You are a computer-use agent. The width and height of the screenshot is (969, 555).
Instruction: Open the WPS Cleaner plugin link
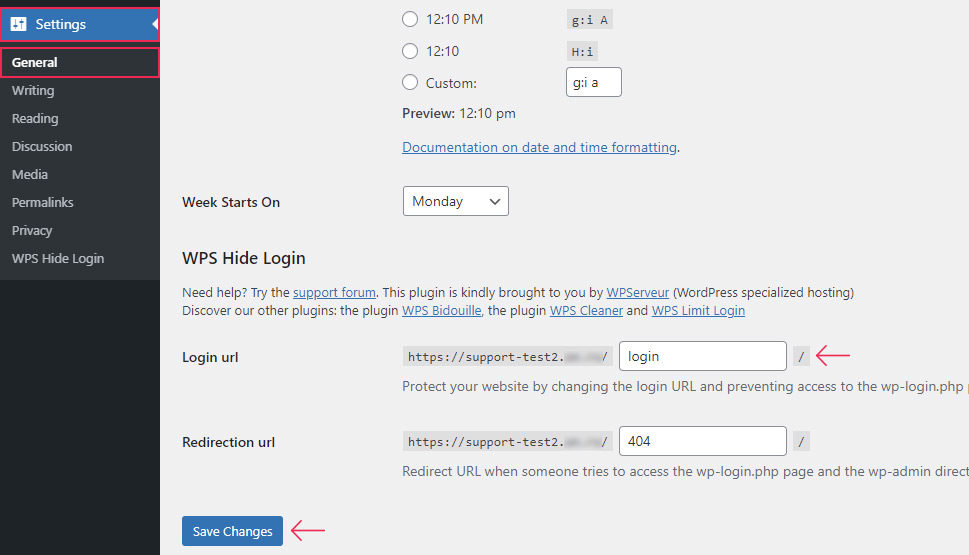click(x=586, y=310)
